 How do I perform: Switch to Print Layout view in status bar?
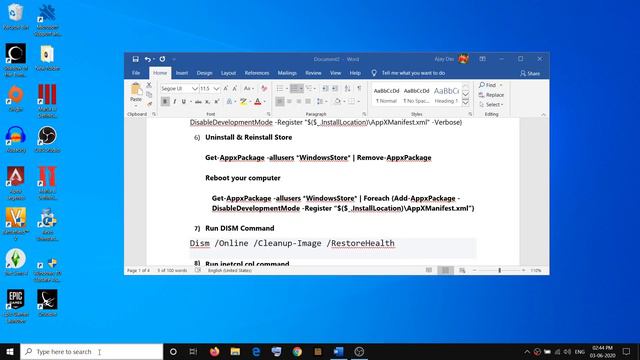tap(445, 270)
